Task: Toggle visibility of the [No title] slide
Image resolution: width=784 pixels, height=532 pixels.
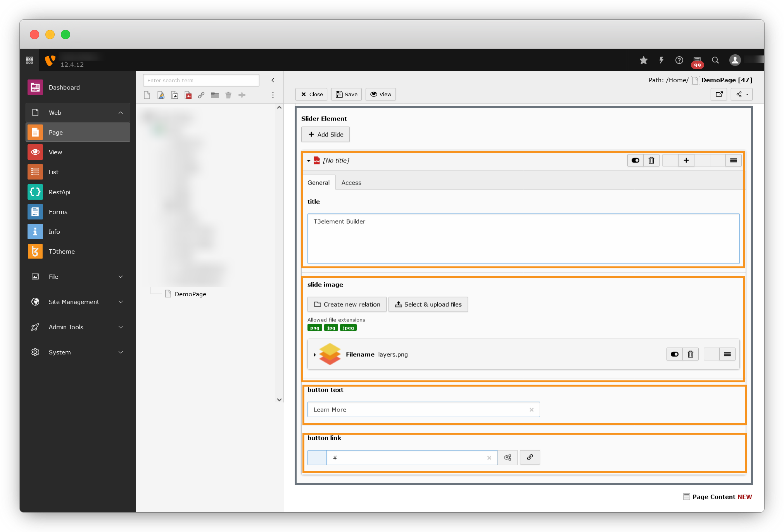Action: tap(635, 161)
